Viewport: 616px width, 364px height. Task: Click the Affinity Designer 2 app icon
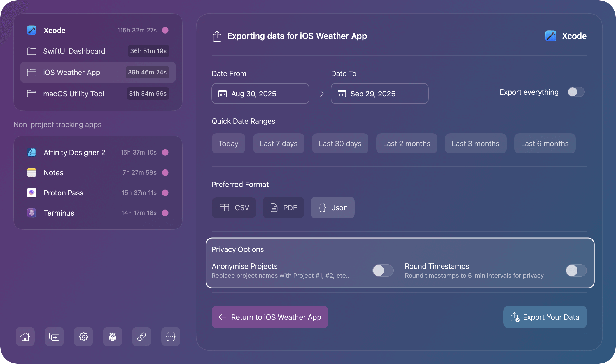click(x=32, y=152)
